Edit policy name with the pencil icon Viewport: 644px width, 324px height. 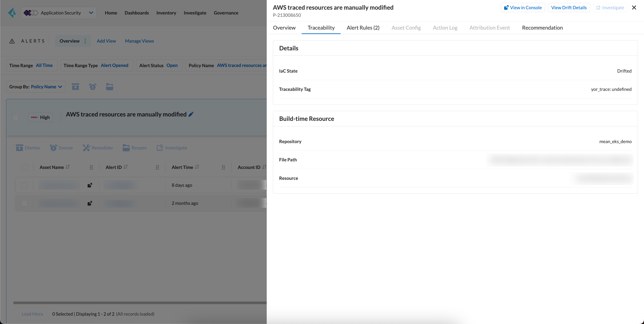[x=191, y=114]
